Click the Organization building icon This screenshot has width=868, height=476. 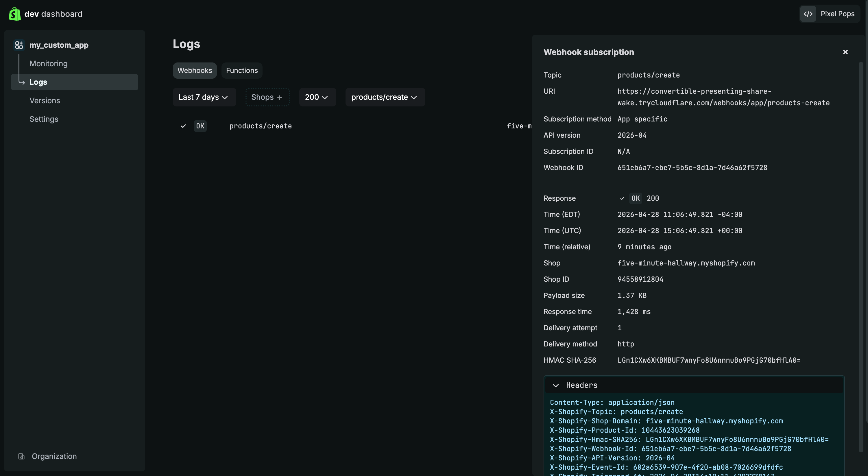point(21,456)
